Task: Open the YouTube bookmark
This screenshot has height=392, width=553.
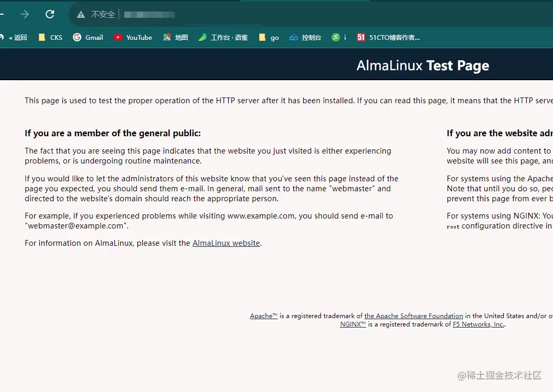Action: [133, 37]
